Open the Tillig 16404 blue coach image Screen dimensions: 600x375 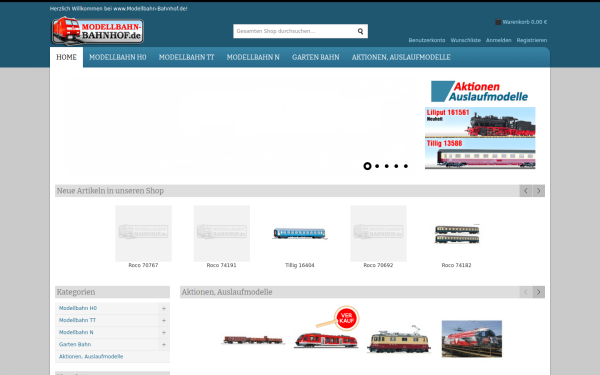(300, 233)
